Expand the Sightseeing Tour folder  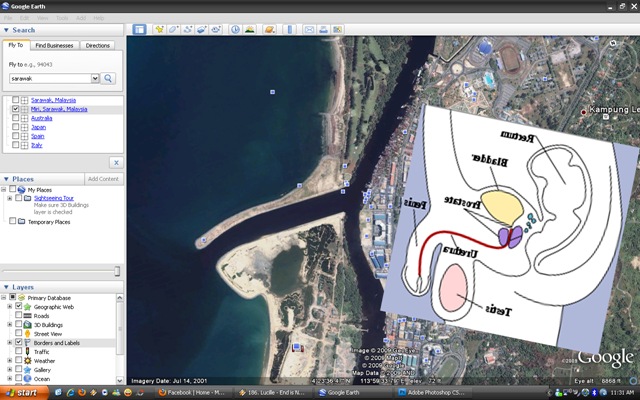[x=10, y=198]
